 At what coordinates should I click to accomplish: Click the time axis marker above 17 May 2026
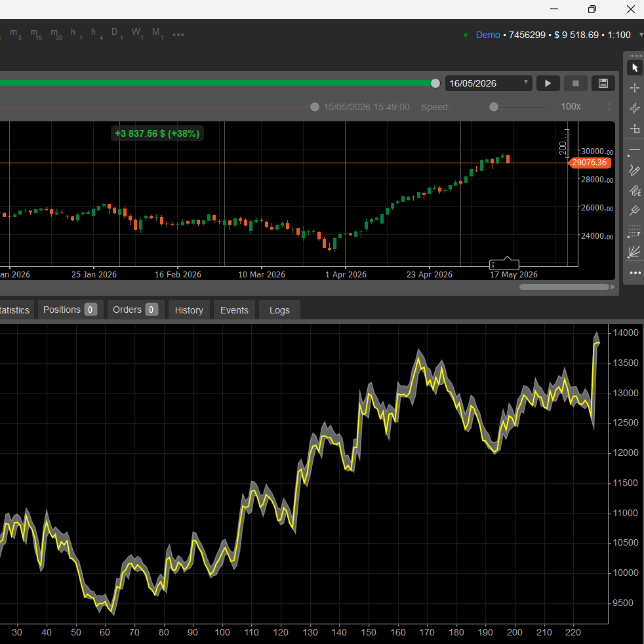(x=504, y=263)
